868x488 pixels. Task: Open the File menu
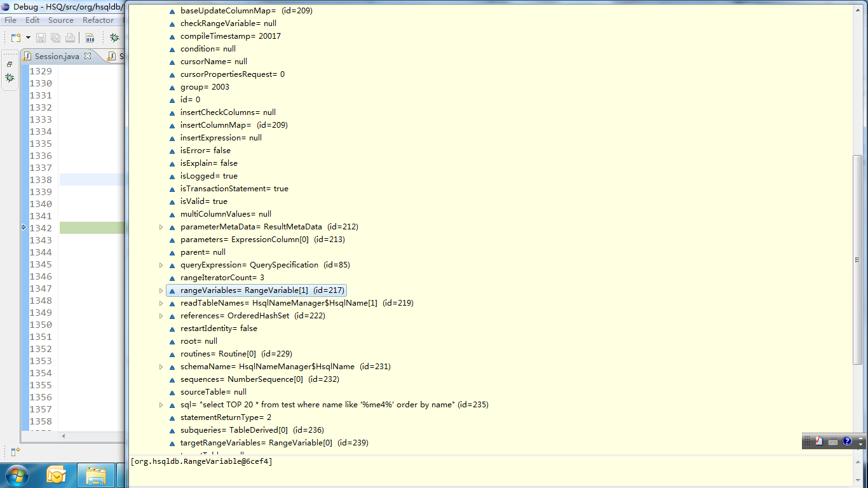tap(11, 20)
